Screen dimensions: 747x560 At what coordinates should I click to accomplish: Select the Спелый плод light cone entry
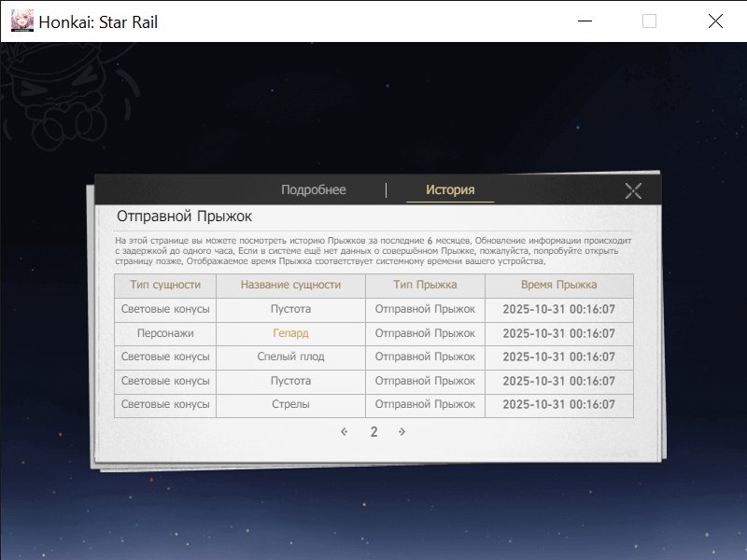coord(290,357)
